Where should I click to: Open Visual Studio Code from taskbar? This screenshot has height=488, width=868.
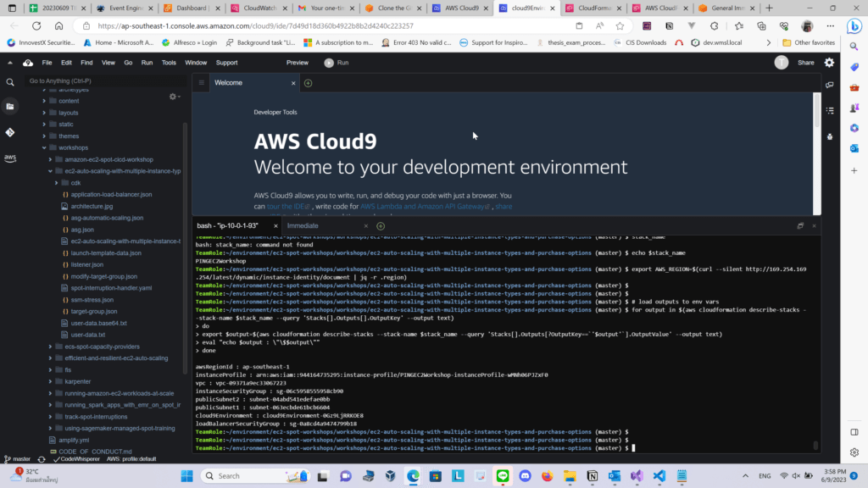pyautogui.click(x=659, y=476)
